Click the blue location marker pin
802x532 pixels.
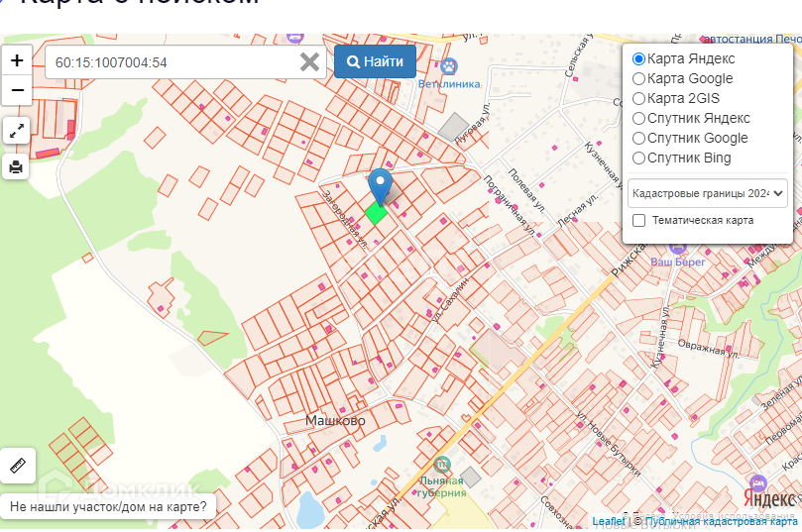379,186
